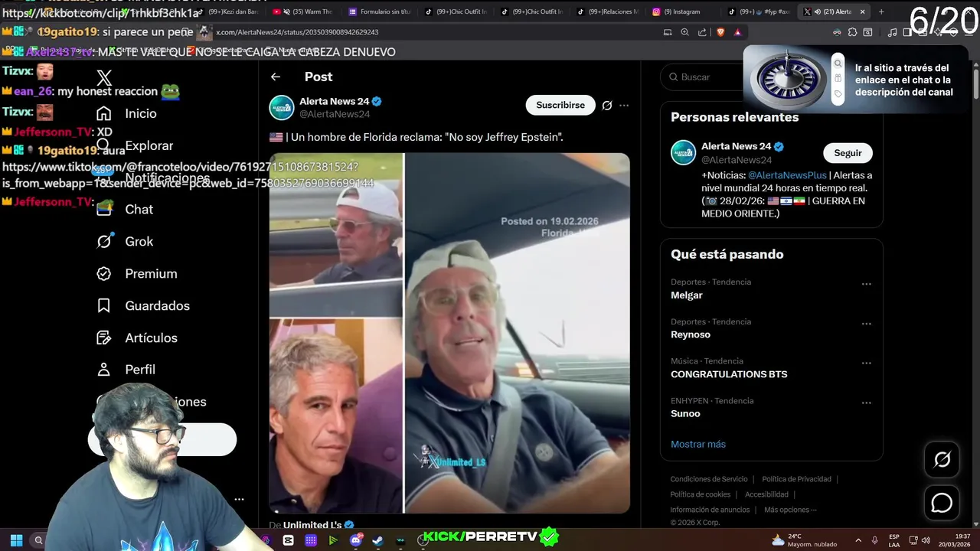Click the microphone icon in system tray
Screen dimensions: 980x551
pos(874,540)
